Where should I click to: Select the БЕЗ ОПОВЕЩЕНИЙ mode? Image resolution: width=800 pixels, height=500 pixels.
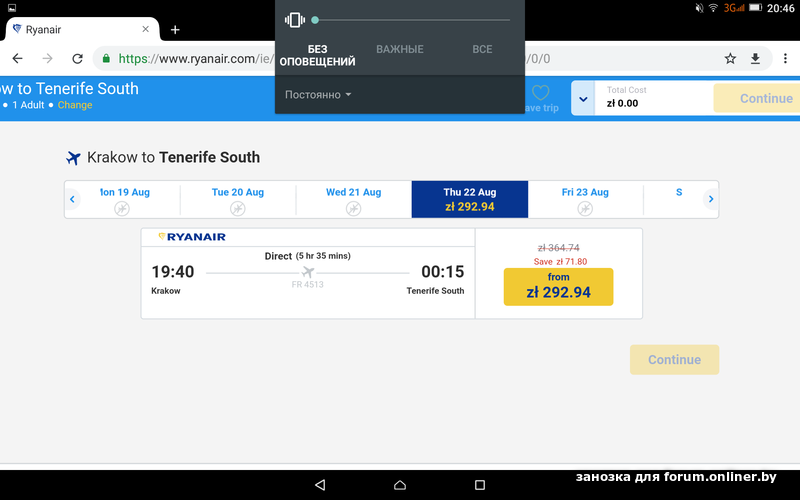(x=317, y=55)
